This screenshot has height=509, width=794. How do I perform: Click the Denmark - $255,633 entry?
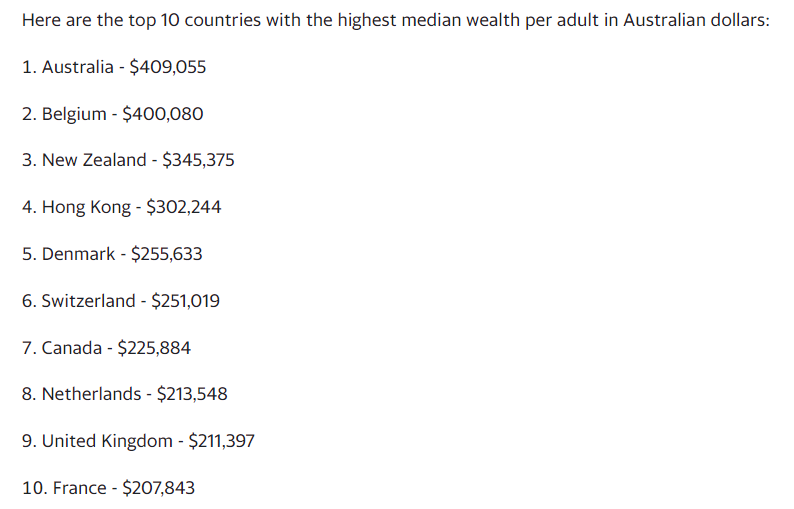coord(112,254)
